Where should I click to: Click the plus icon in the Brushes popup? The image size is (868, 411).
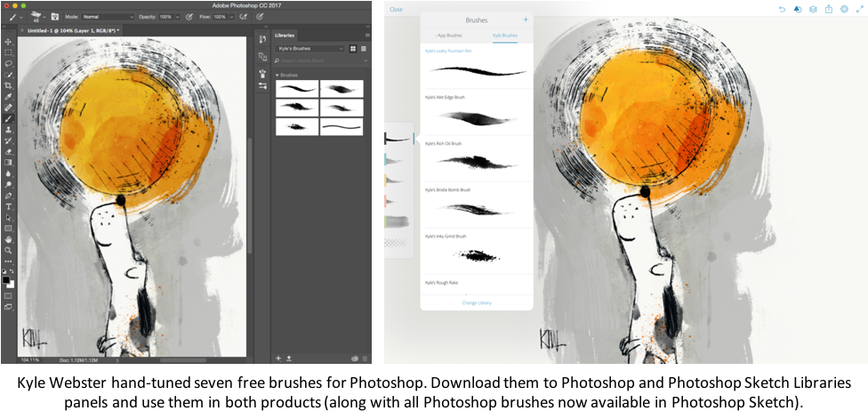click(x=526, y=19)
